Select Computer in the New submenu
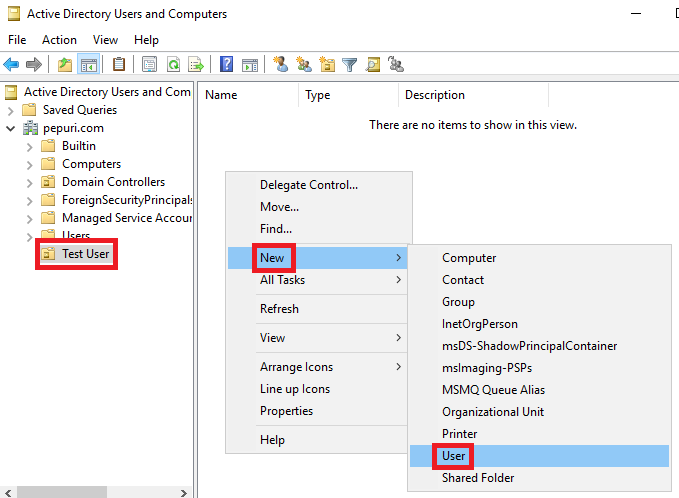The width and height of the screenshot is (679, 498). [x=539, y=258]
